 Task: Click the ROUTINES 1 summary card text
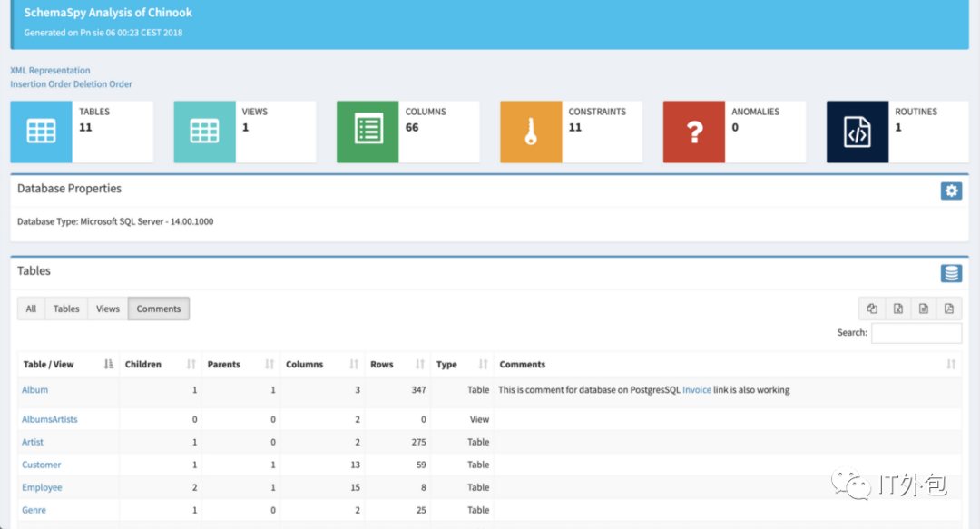click(x=916, y=120)
